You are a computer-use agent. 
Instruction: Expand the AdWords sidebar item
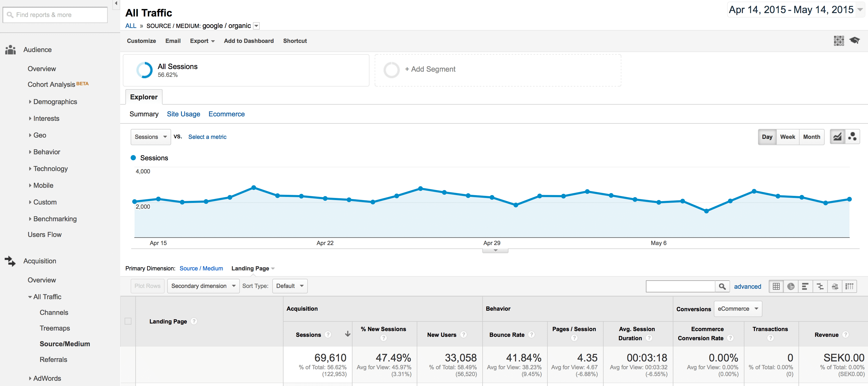point(47,378)
